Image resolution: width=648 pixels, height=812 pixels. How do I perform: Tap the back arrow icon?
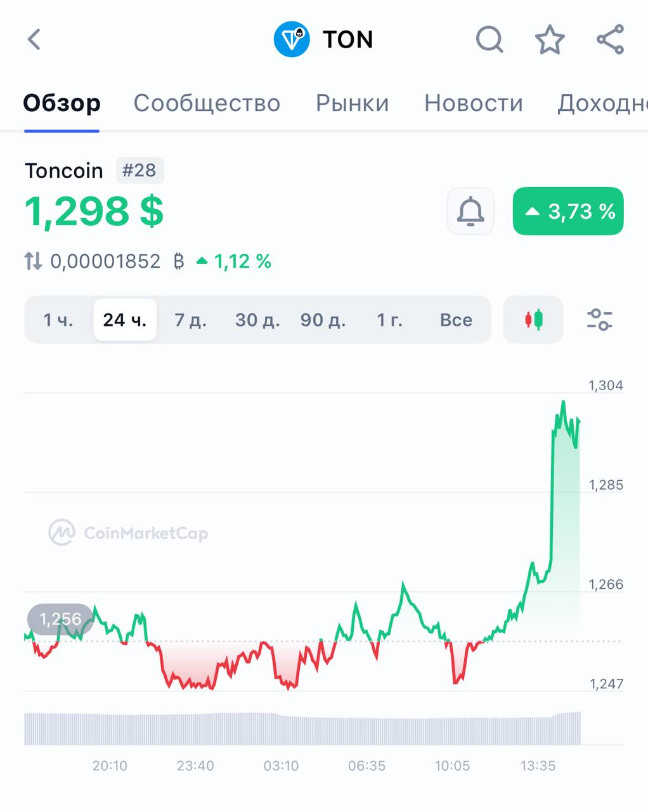click(x=34, y=39)
